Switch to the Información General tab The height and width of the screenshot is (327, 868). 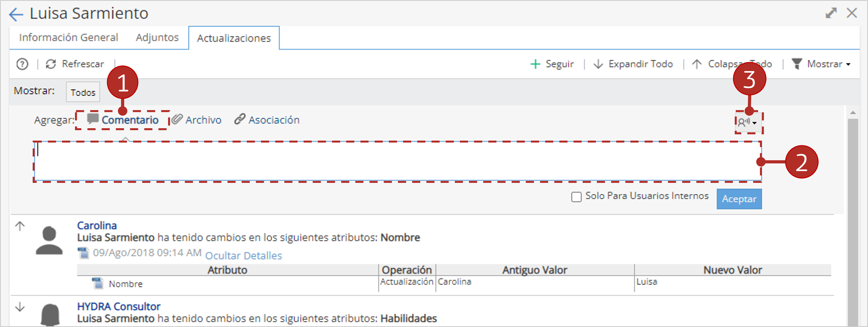[x=69, y=37]
